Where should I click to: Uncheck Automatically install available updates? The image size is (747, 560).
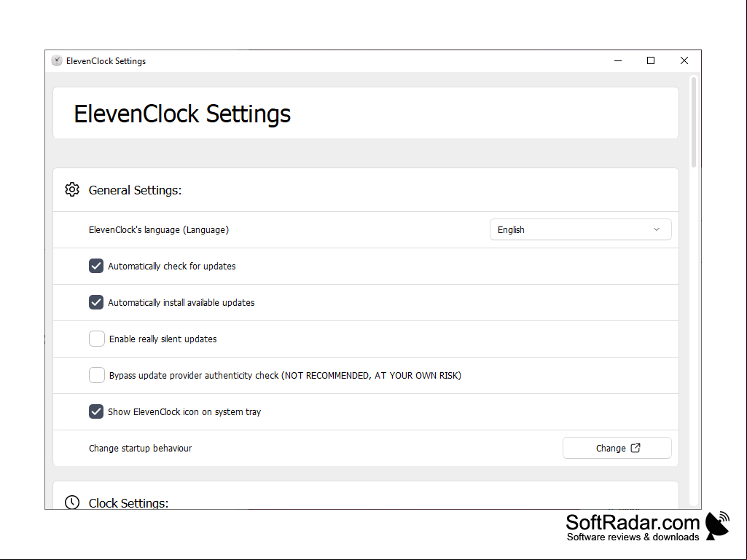click(96, 302)
